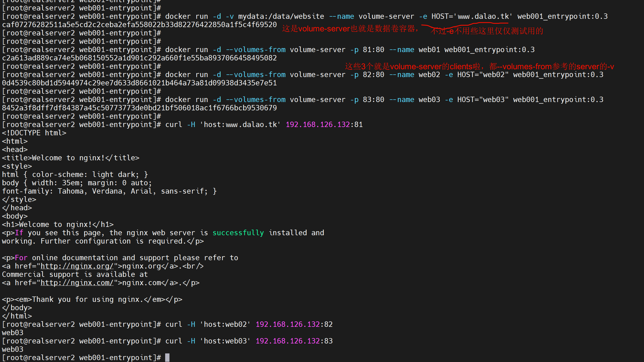Click the container ID starting with 8452a3f8
The width and height of the screenshot is (644, 362).
click(x=139, y=108)
